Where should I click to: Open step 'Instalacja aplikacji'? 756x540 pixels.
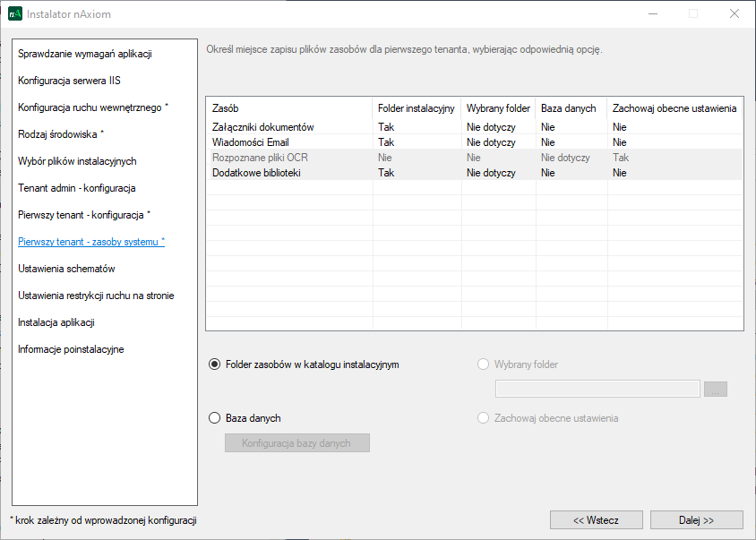click(x=56, y=322)
